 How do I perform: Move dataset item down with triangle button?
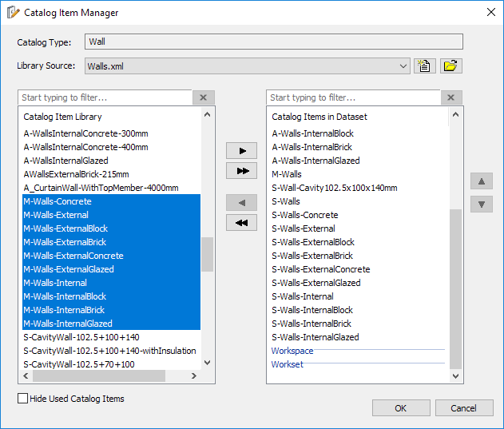tap(482, 205)
